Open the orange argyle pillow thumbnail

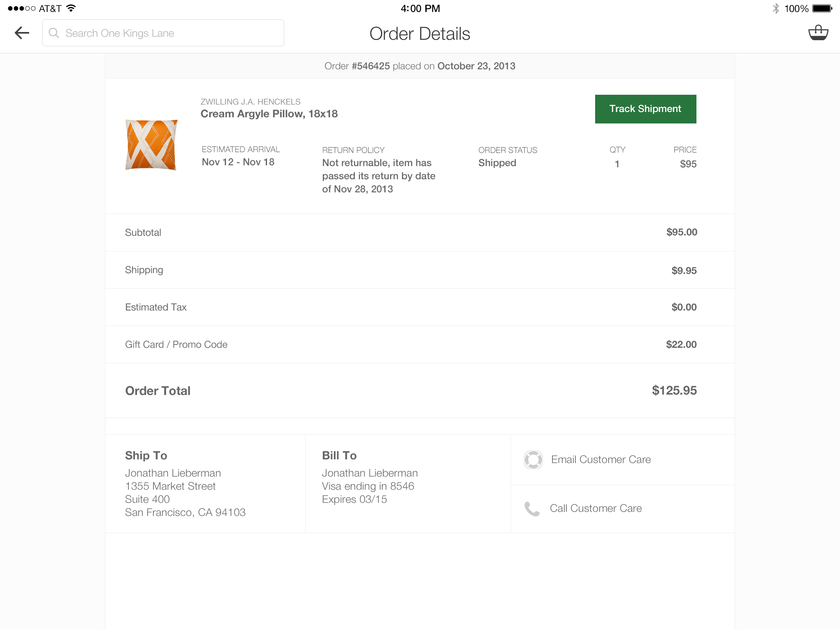(151, 144)
